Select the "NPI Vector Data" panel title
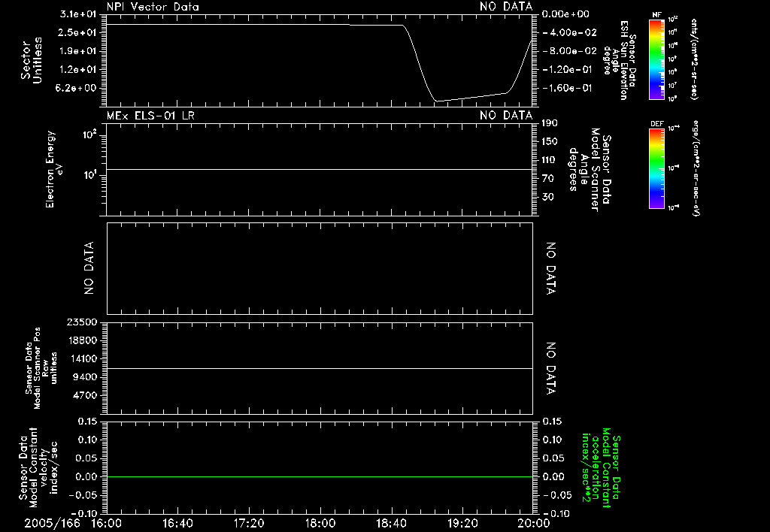This screenshot has width=770, height=532. (x=153, y=7)
